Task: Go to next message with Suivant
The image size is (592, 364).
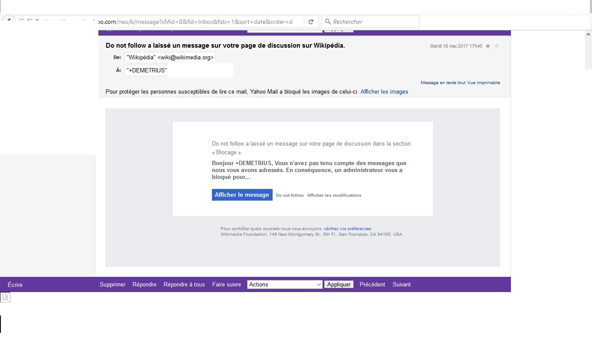Action: click(x=401, y=284)
